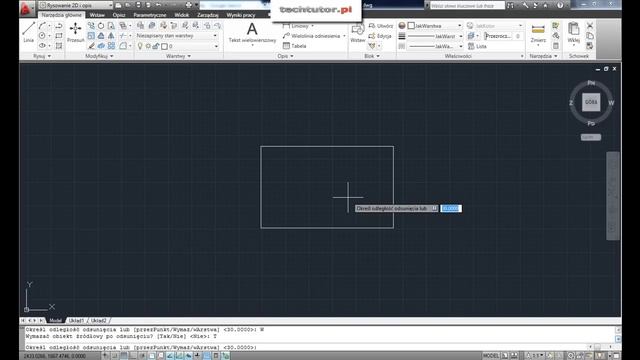
Task: Start the Tekst wielowierszowy text tool
Action: (x=252, y=33)
